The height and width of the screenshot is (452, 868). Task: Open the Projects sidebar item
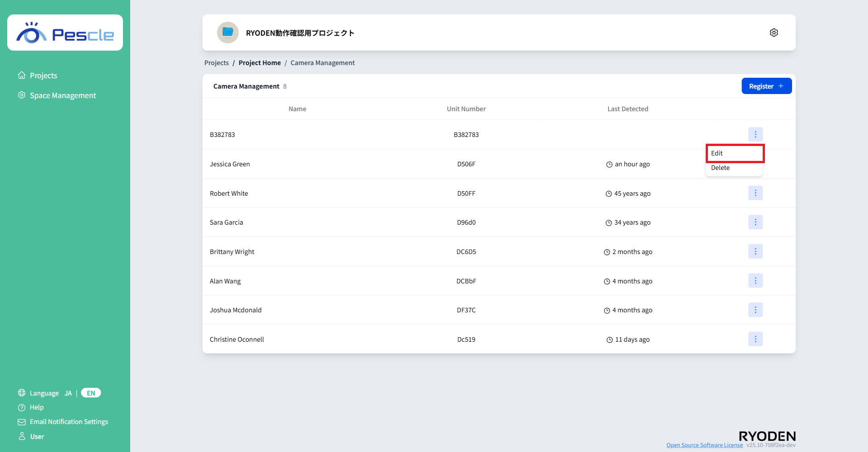click(x=43, y=75)
